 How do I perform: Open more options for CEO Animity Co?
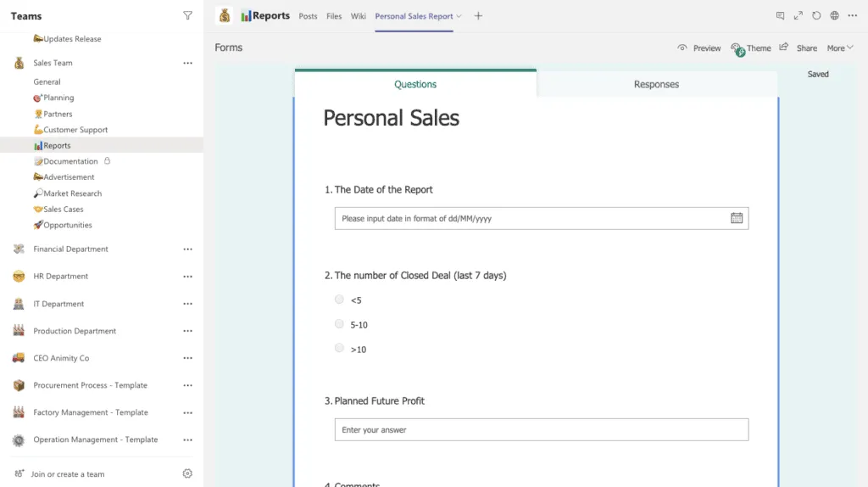[187, 358]
